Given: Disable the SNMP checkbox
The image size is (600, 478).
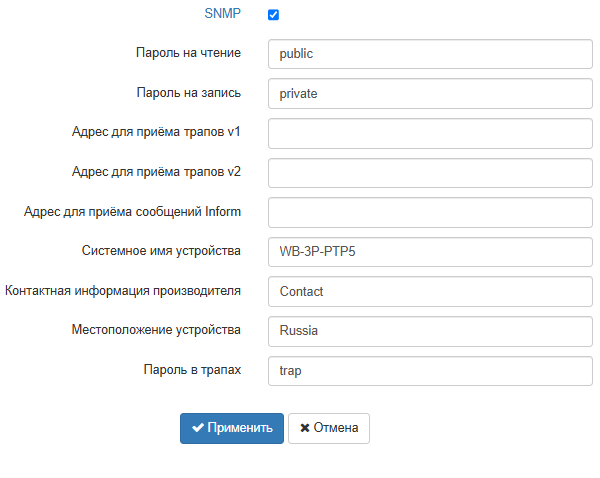Looking at the screenshot, I should (273, 15).
